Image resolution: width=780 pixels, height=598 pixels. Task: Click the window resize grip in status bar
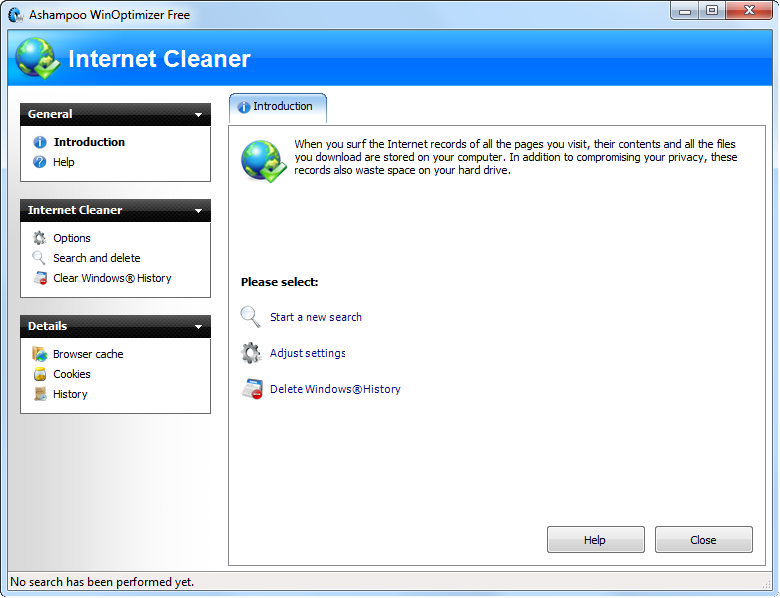pyautogui.click(x=767, y=584)
